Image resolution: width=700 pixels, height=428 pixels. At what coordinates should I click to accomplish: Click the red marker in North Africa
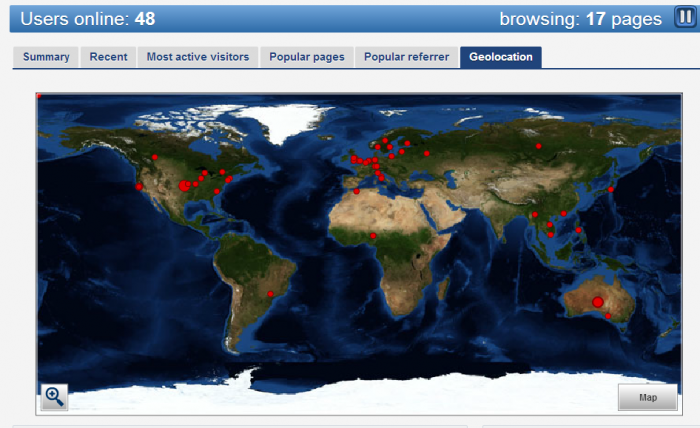pos(356,191)
